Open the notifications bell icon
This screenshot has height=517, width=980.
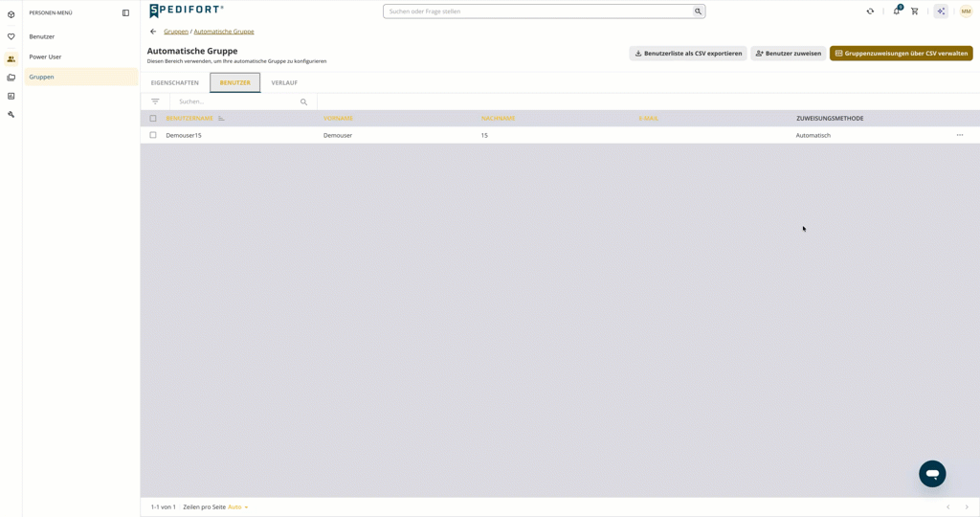pos(897,11)
